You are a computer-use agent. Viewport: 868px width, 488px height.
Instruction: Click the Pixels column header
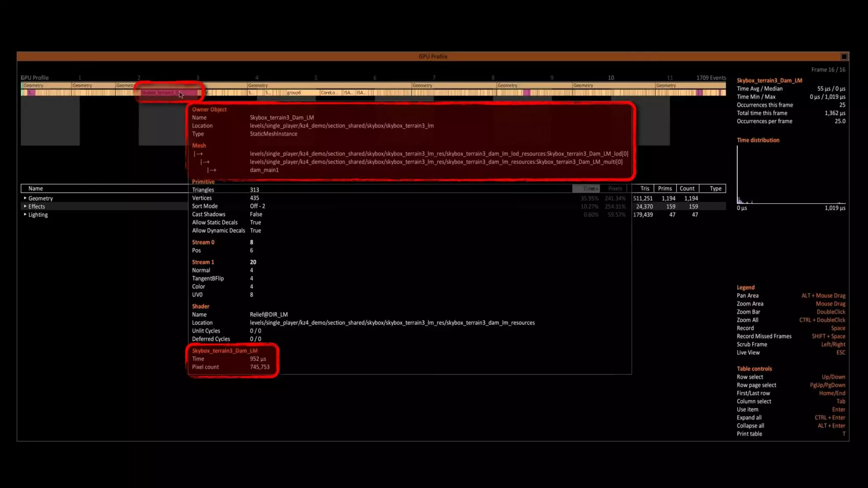click(615, 189)
